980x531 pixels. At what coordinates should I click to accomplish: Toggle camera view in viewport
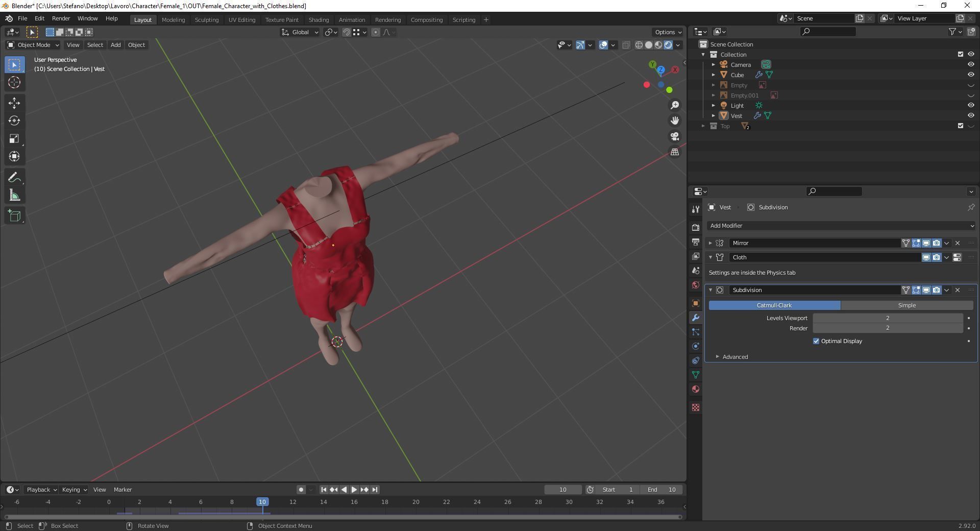[x=675, y=137]
